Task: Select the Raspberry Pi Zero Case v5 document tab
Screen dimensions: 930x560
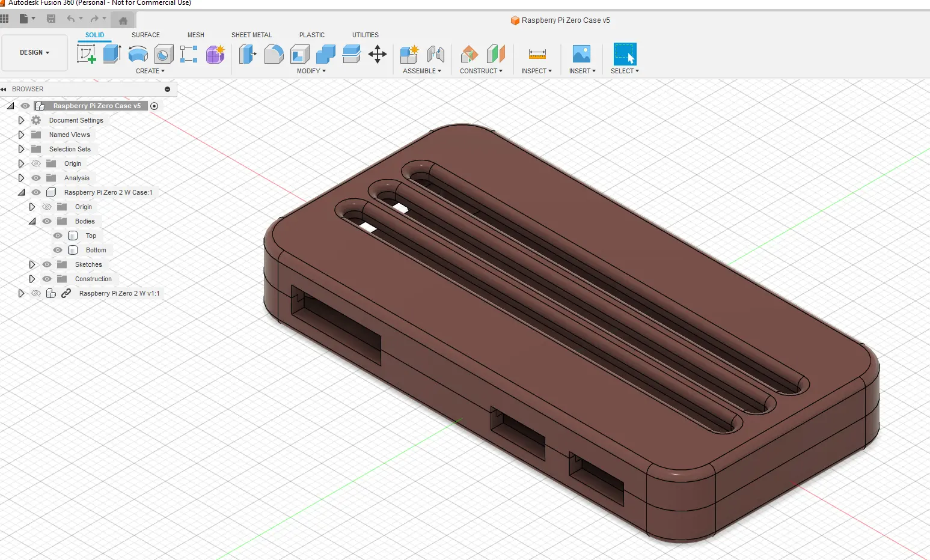Action: [560, 20]
